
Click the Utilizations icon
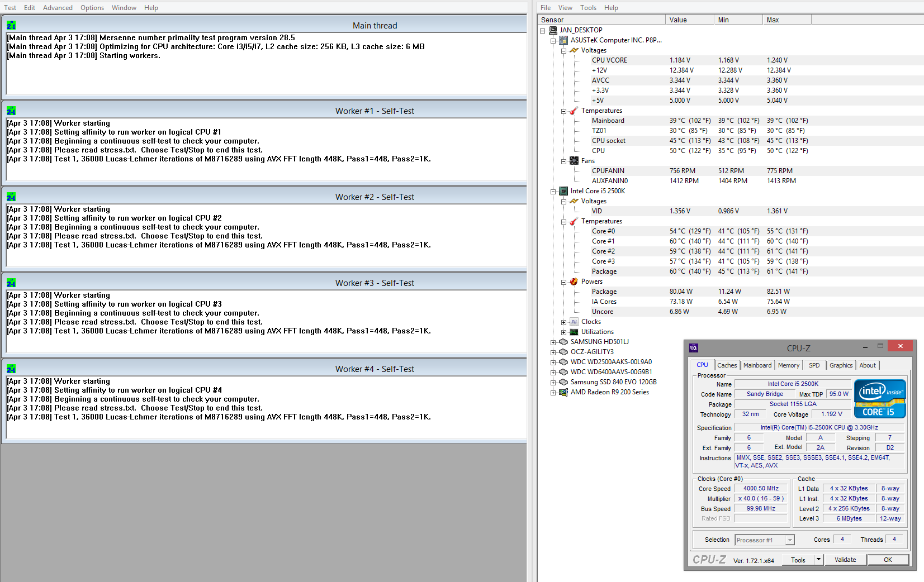574,332
